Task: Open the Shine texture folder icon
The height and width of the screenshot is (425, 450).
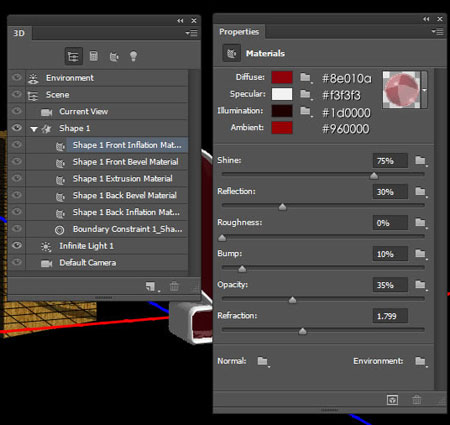Action: [x=420, y=160]
